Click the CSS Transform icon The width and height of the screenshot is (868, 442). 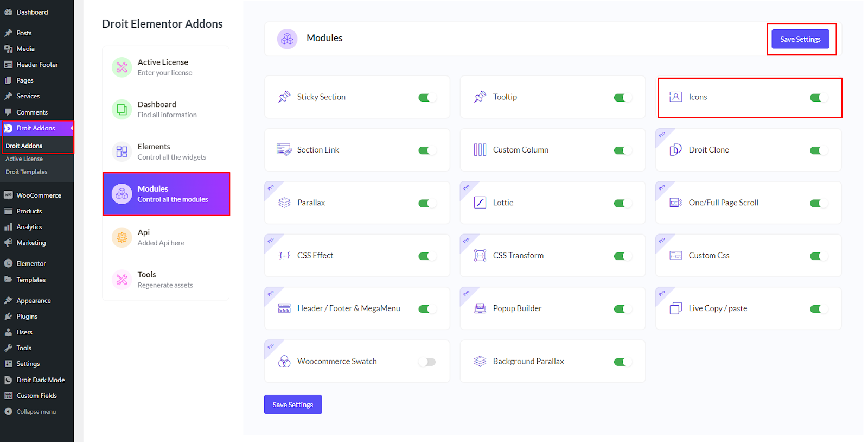coord(480,255)
